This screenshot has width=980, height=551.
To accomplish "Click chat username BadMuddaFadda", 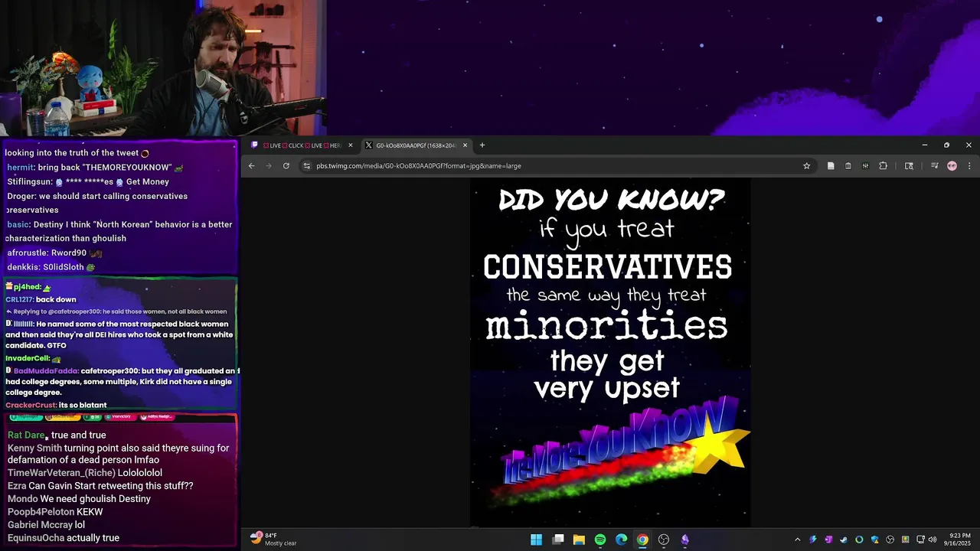I will (46, 371).
